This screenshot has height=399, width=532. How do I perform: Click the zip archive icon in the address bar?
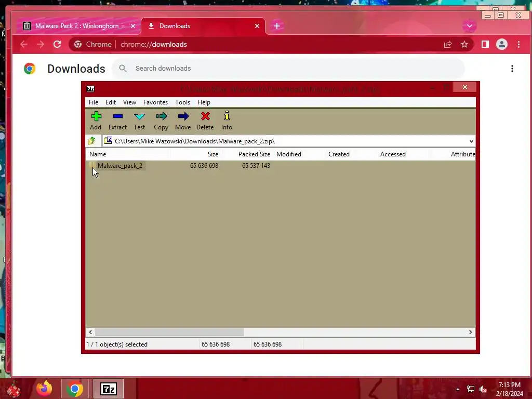pyautogui.click(x=108, y=140)
